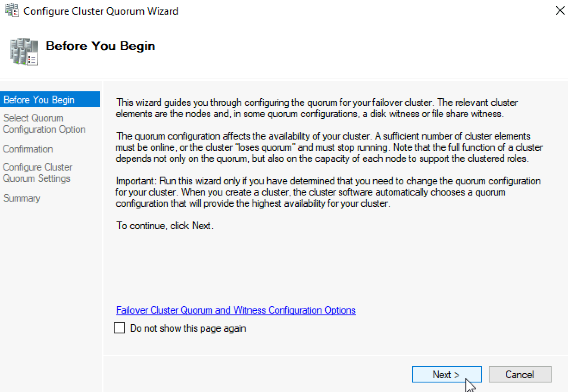This screenshot has width=568, height=392.
Task: Click the paragraph starting 'The quorum configuration affects'
Action: [329, 147]
